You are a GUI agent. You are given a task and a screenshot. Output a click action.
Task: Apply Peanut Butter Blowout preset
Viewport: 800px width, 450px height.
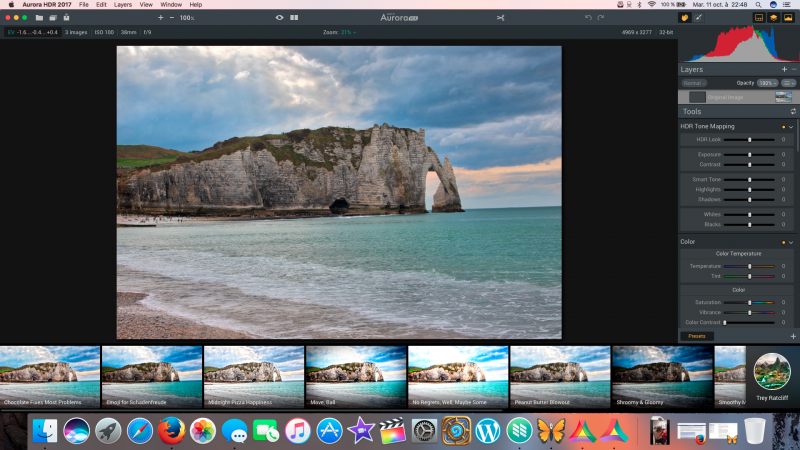pyautogui.click(x=560, y=377)
